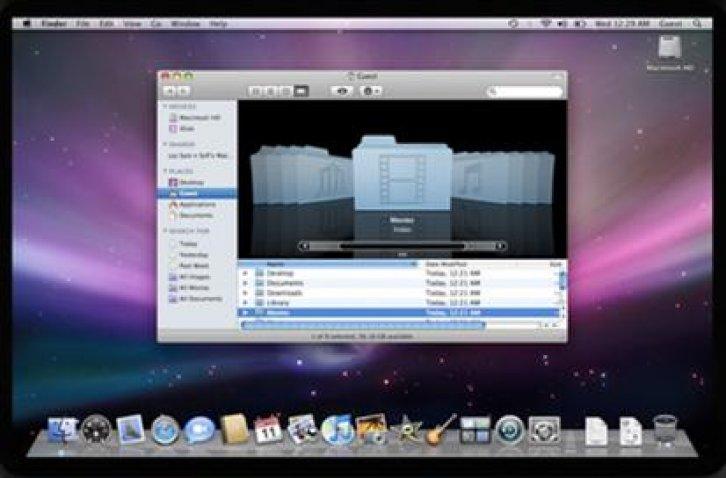726x478 pixels.
Task: Select the Library row in file list
Action: pos(398,302)
